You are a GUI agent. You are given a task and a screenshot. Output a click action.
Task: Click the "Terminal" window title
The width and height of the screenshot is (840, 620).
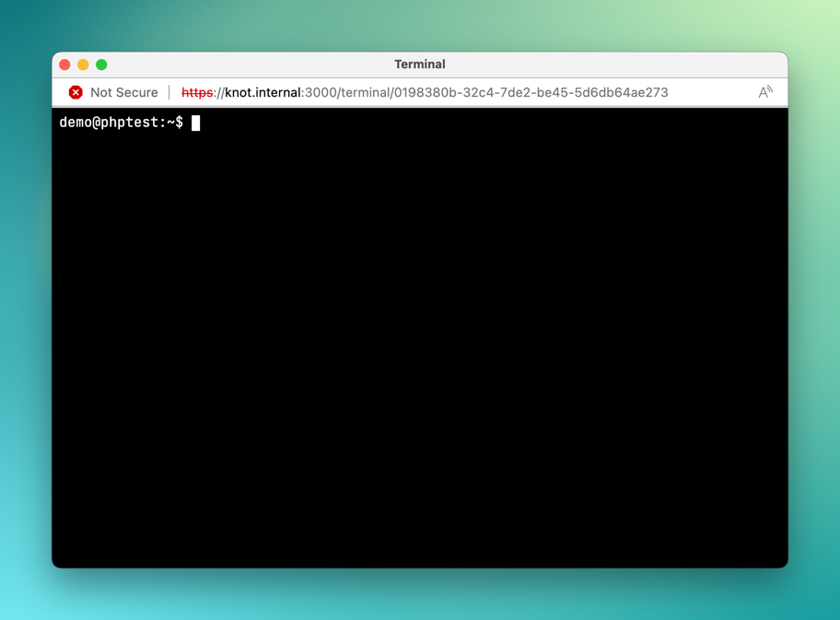click(419, 64)
